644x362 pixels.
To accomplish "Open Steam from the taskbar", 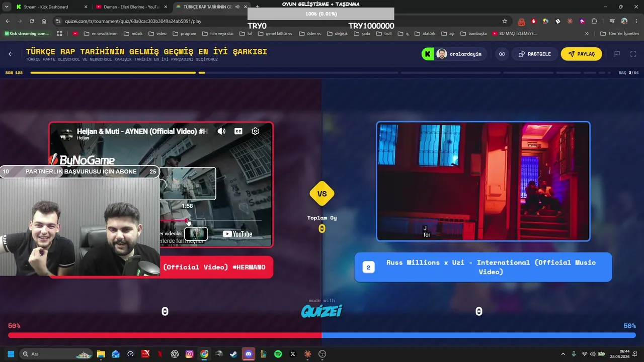I will pos(233,354).
